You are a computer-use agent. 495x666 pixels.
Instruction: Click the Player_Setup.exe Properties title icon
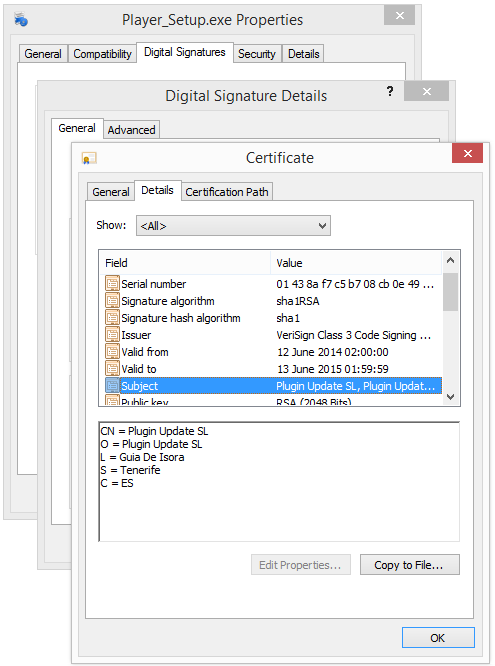[x=21, y=19]
